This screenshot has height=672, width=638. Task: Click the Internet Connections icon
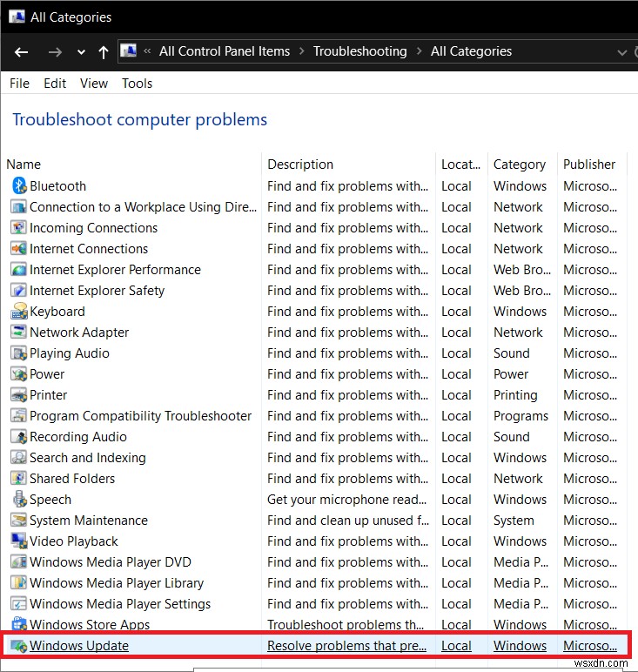pos(19,249)
